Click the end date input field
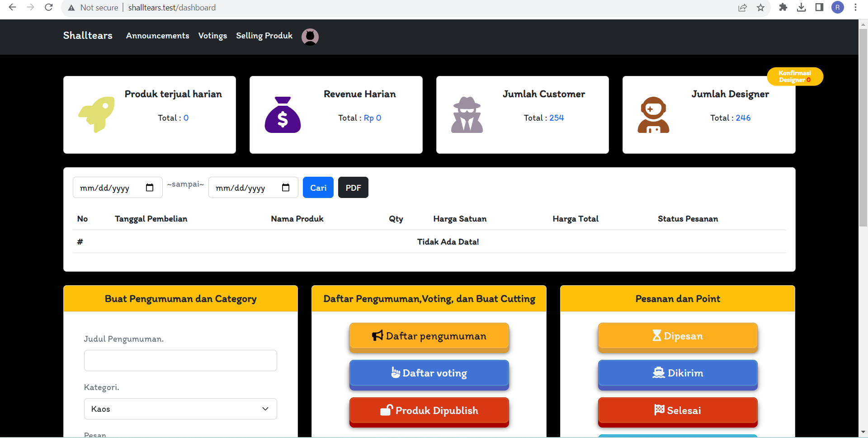 253,188
